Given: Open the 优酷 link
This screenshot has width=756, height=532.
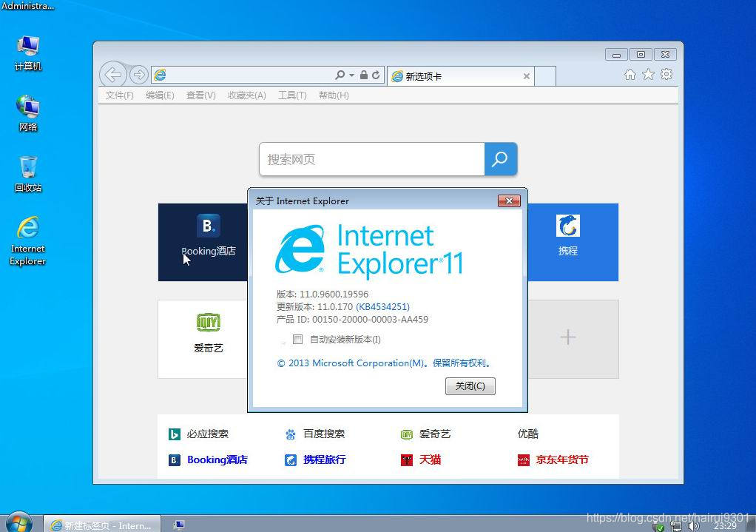Looking at the screenshot, I should click(x=527, y=434).
